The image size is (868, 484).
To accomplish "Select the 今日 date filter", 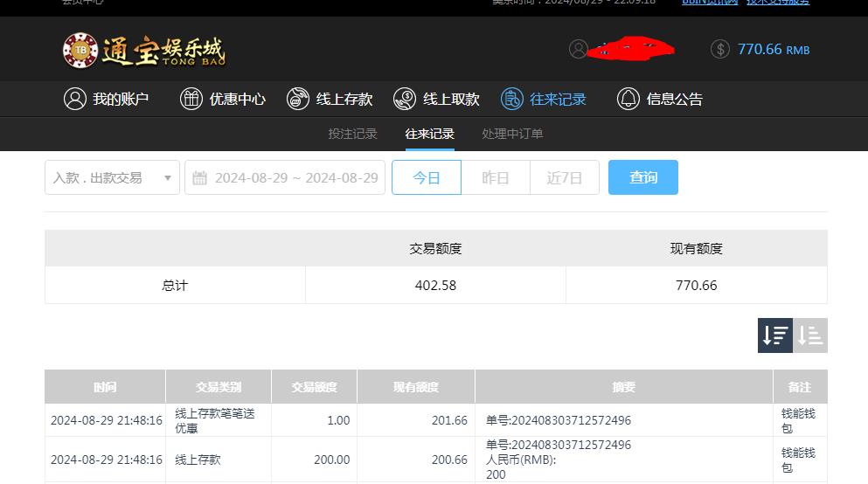I will [427, 177].
